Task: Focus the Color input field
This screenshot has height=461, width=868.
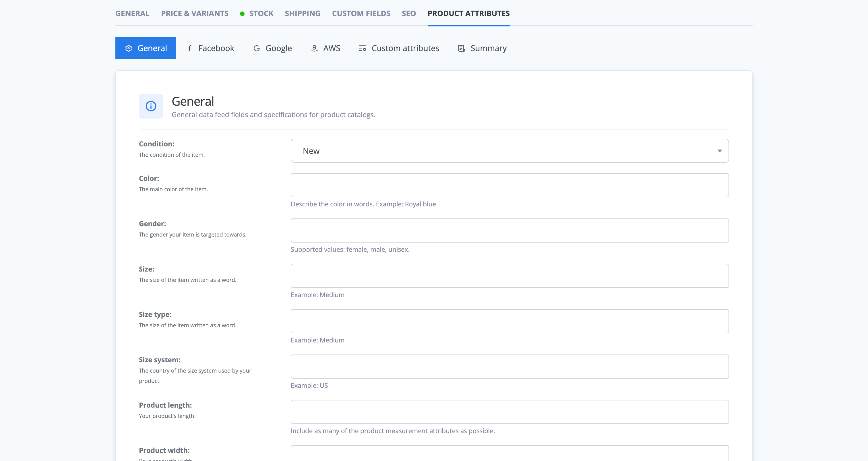Action: coord(509,185)
